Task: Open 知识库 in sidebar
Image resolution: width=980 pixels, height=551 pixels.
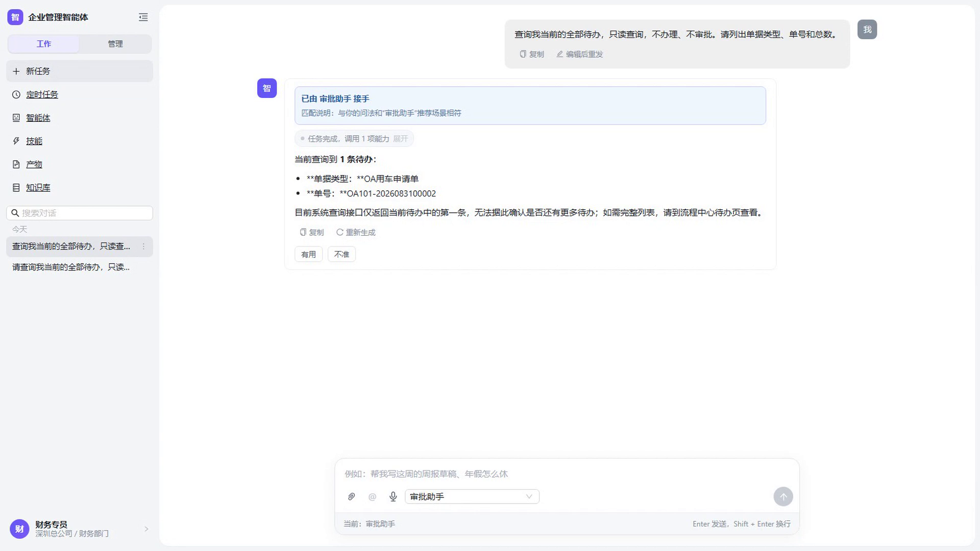Action: (38, 188)
